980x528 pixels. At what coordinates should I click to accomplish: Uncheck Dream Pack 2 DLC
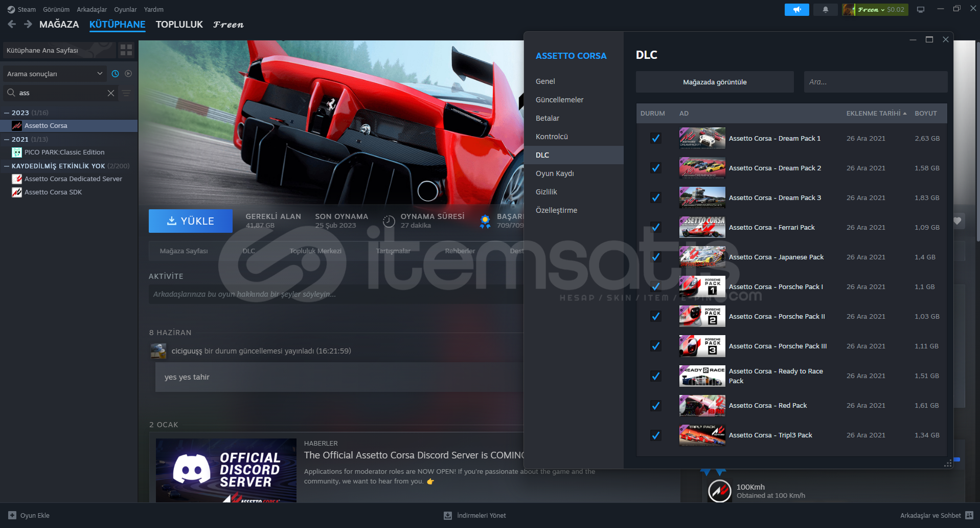coord(655,168)
